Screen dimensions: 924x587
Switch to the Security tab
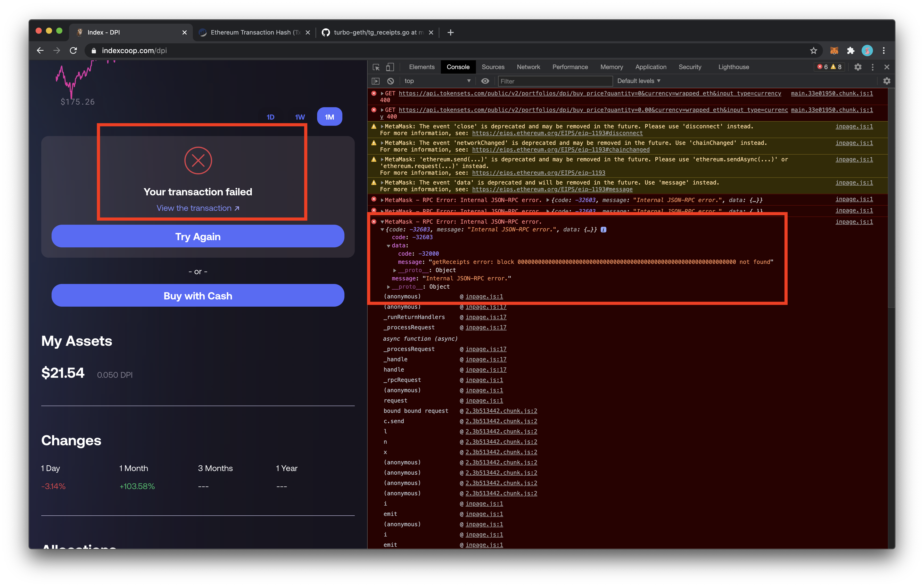pos(690,67)
